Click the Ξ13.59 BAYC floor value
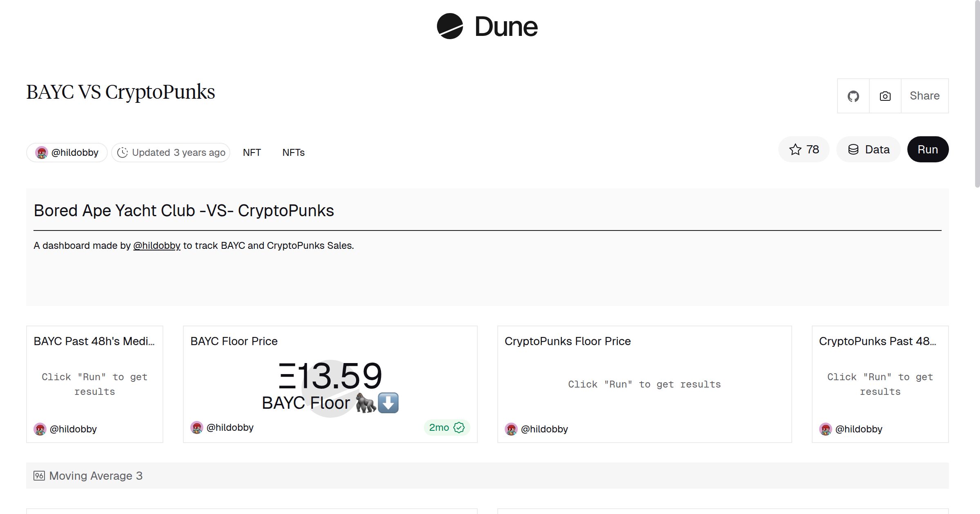Screen dimensions: 980x514 [330, 375]
